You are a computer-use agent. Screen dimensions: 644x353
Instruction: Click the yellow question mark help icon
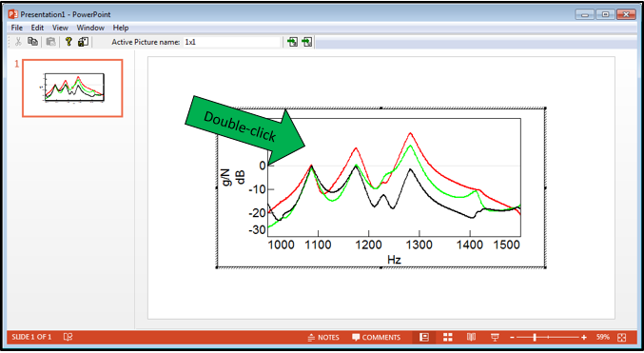[68, 42]
